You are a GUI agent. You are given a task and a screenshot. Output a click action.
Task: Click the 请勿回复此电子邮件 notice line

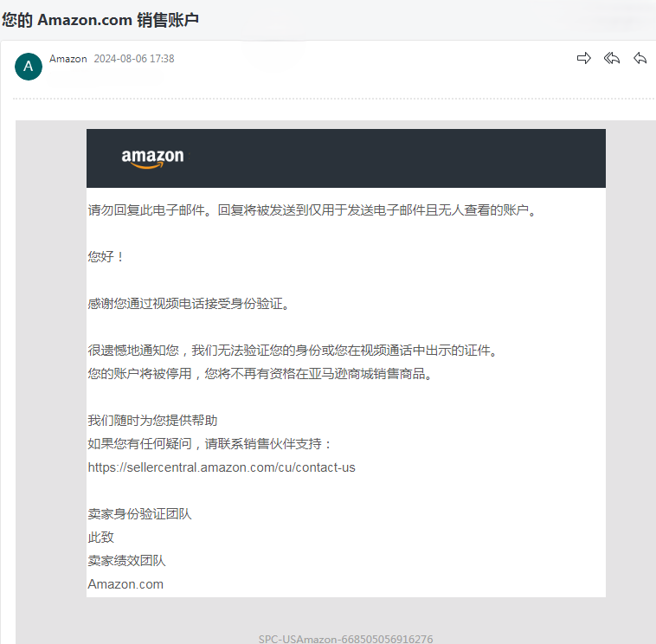312,210
